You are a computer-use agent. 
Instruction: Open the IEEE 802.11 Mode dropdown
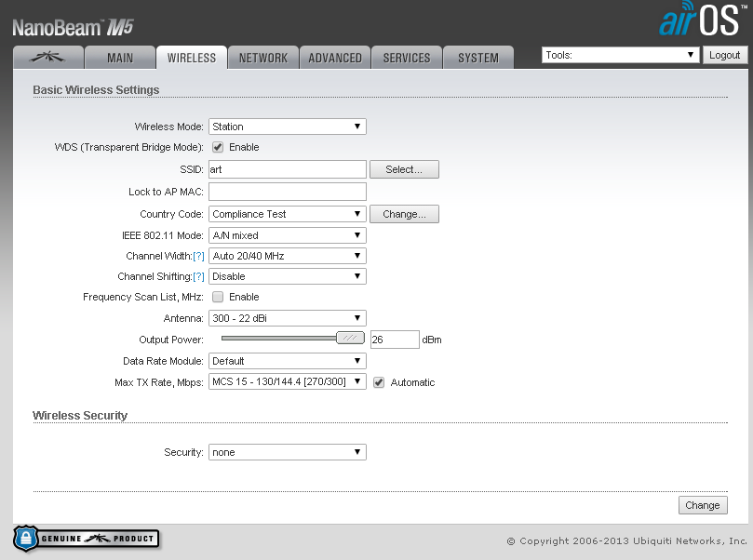click(288, 235)
